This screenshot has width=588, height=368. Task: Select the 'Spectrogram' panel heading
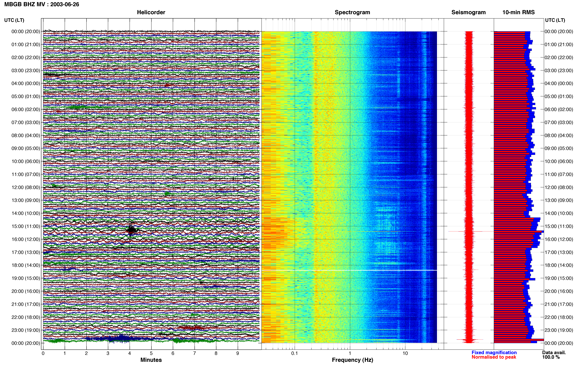[x=352, y=12]
